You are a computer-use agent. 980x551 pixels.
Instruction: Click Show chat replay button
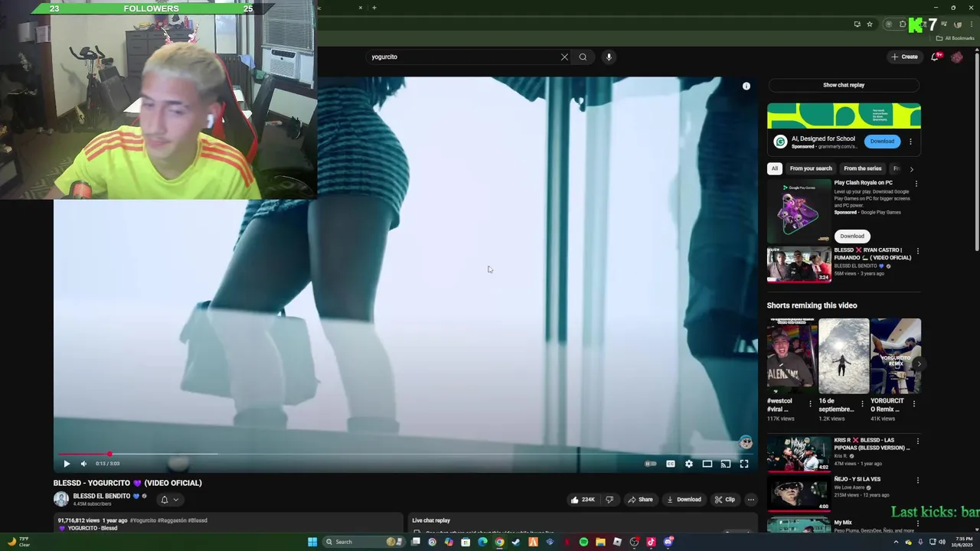click(x=844, y=85)
